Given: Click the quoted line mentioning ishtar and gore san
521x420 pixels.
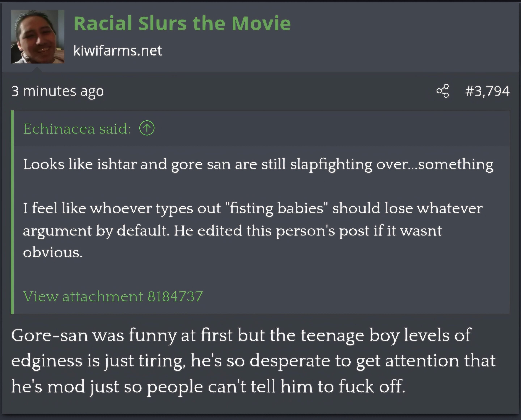Looking at the screenshot, I should tap(258, 164).
